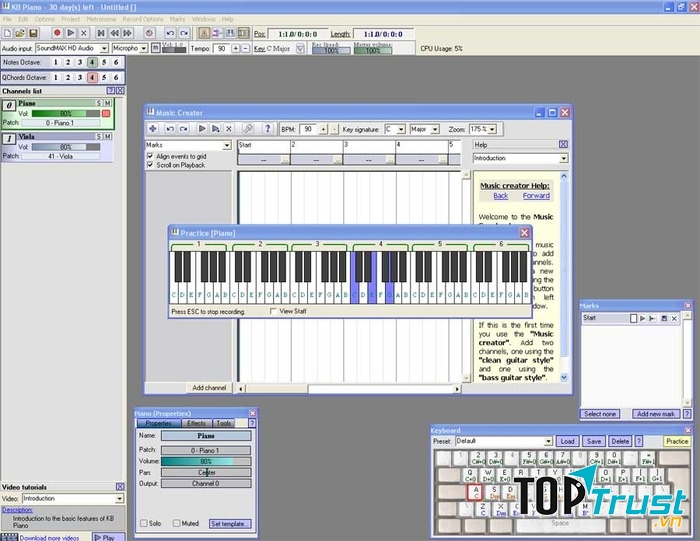Enable the View Staff checkbox in Practice window
The height and width of the screenshot is (541, 700).
pyautogui.click(x=273, y=312)
